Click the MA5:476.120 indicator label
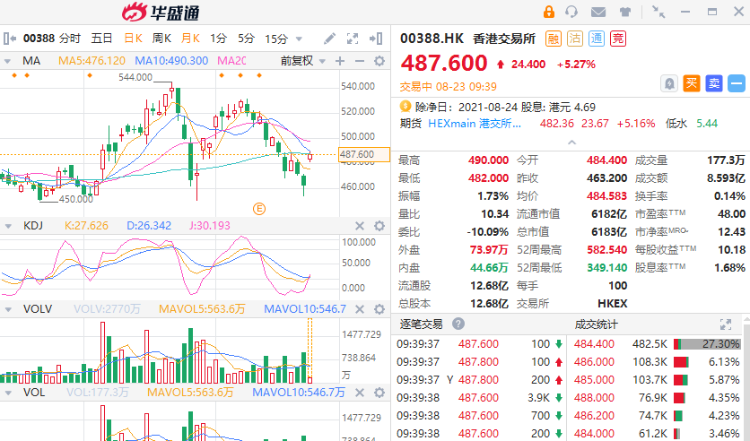Screen dimensions: 750x441 click(x=92, y=61)
